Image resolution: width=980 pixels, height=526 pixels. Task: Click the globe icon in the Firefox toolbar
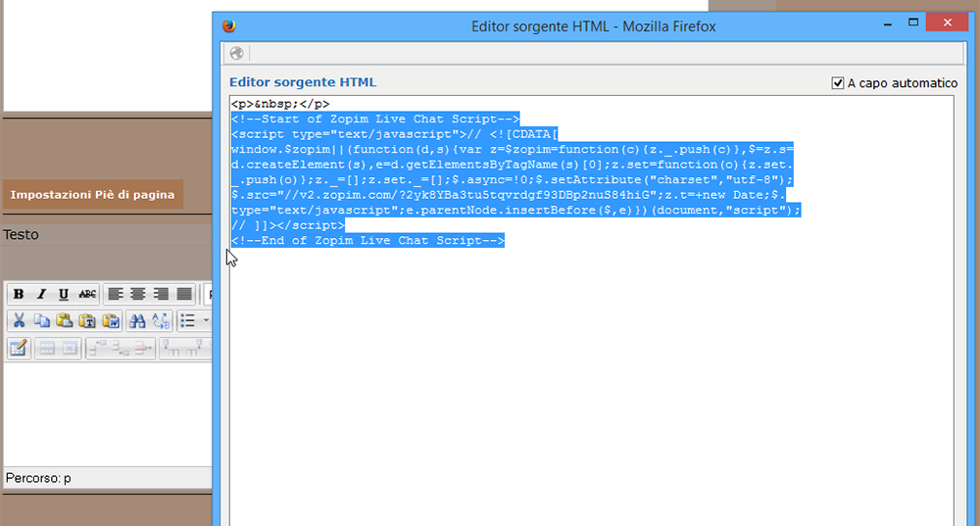click(236, 53)
